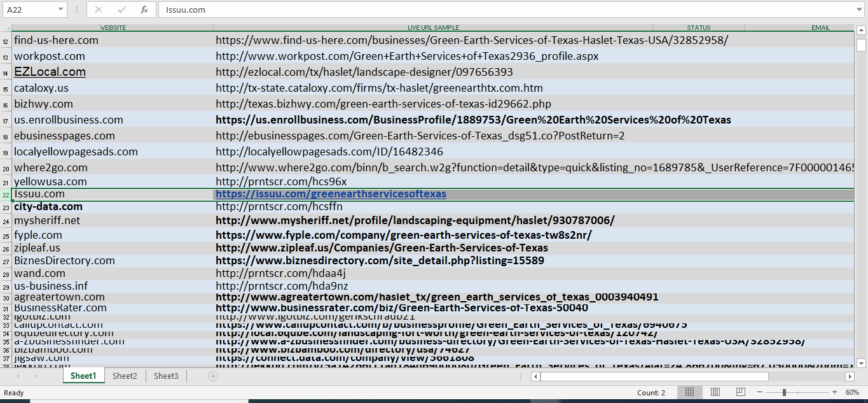
Task: Switch to the Sheet1 tab
Action: (x=83, y=376)
